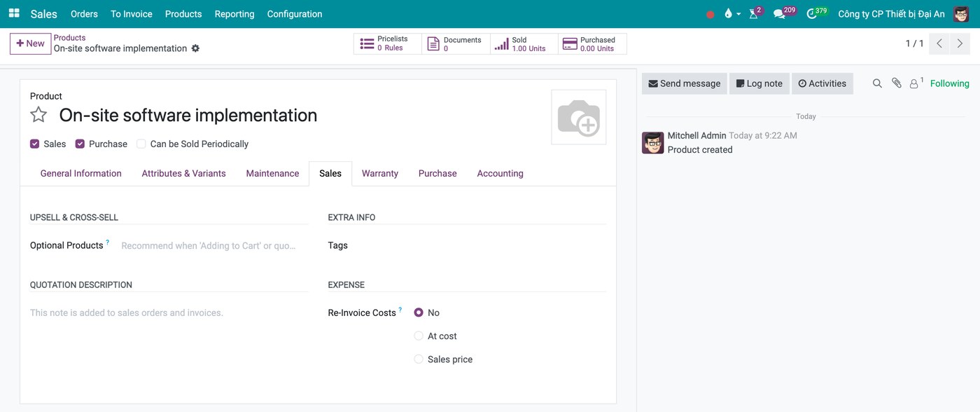Viewport: 980px width, 412px height.
Task: Uncheck the Purchase checkbox
Action: click(x=80, y=144)
